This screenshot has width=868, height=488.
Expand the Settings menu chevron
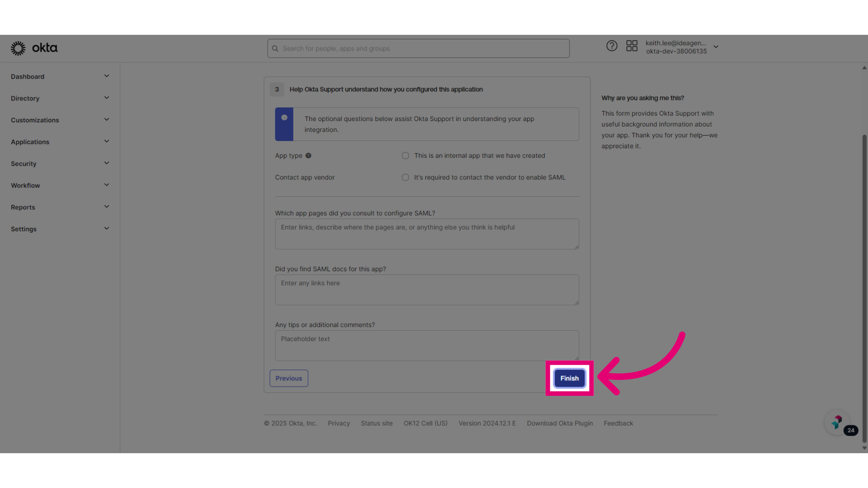point(107,229)
